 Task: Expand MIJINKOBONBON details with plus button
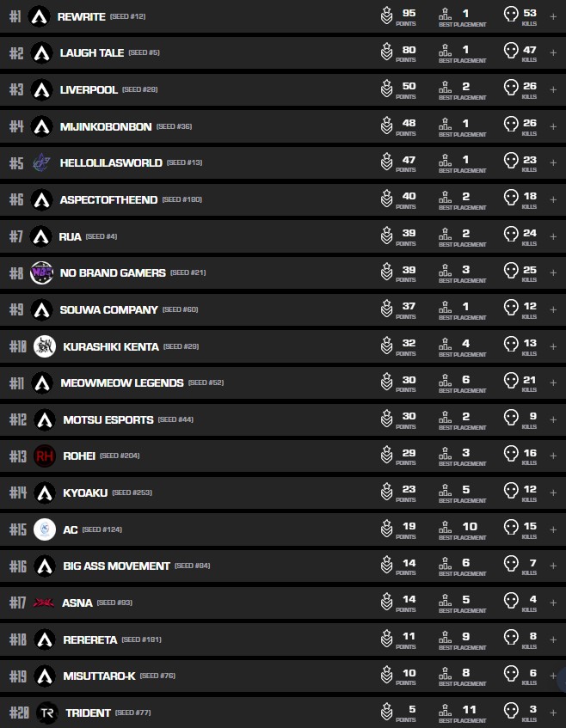point(553,126)
